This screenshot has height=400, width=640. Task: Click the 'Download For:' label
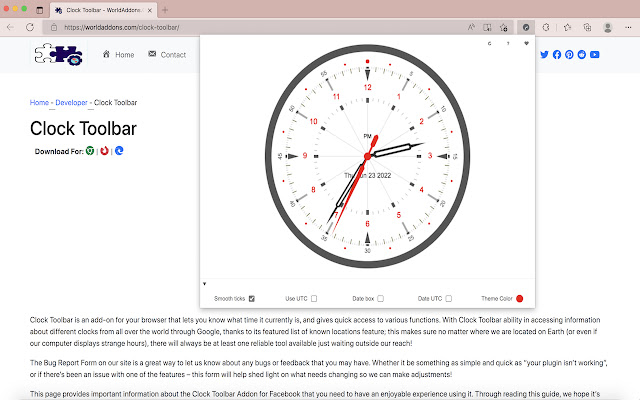click(59, 151)
